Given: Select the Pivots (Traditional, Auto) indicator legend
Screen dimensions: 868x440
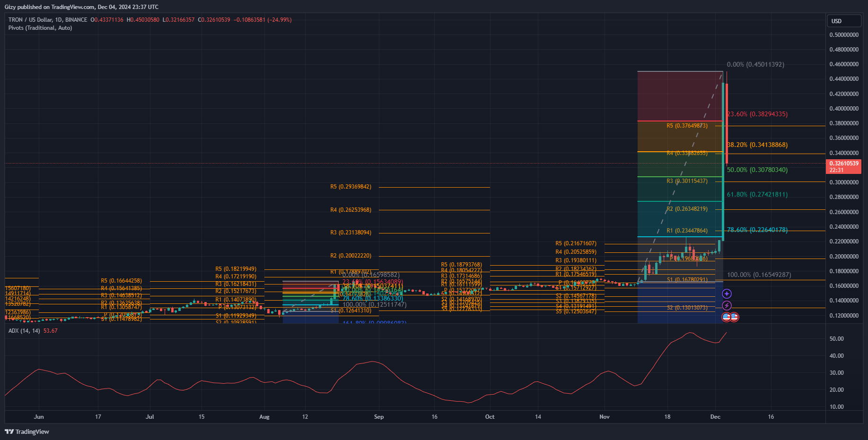Looking at the screenshot, I should (40, 28).
